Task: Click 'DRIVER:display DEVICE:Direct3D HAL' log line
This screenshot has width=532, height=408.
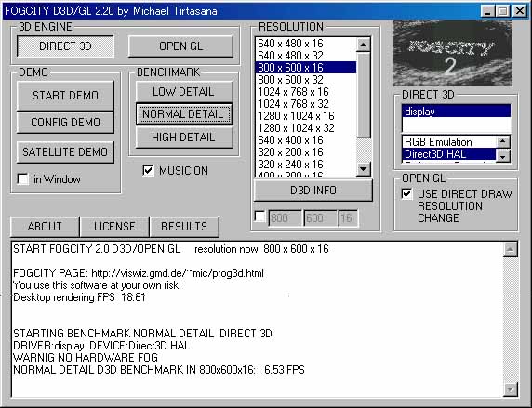Action: [101, 346]
